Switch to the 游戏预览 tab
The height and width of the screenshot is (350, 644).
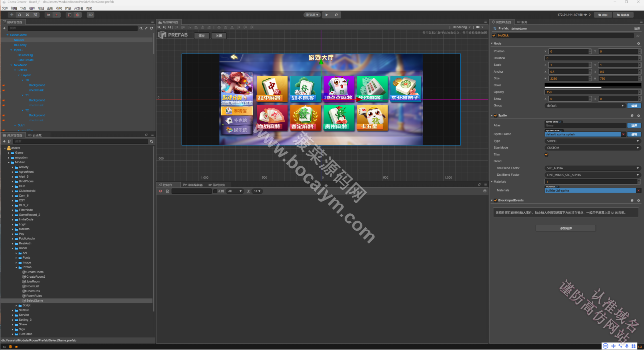[217, 185]
